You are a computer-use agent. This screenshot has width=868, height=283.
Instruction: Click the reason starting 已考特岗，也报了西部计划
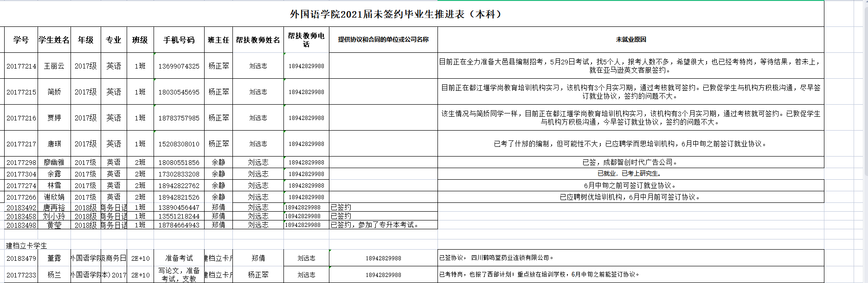(631, 275)
